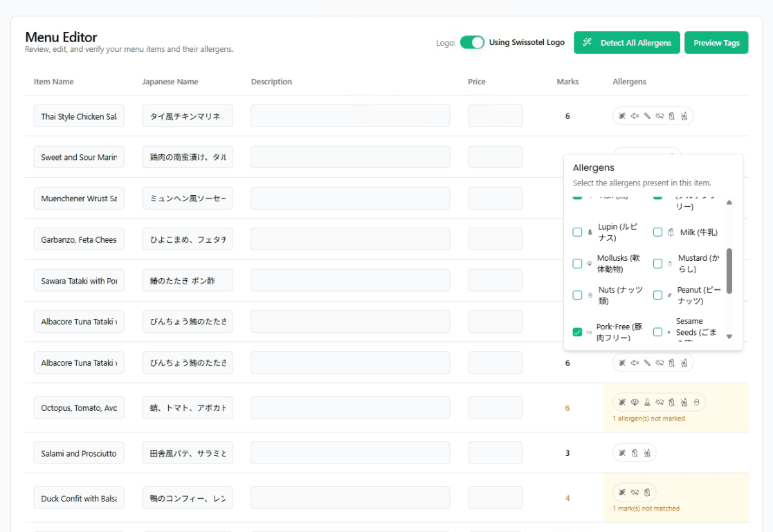This screenshot has height=532, width=773.
Task: Open allergen selector for Octopus, Tomato row
Action: [x=659, y=402]
